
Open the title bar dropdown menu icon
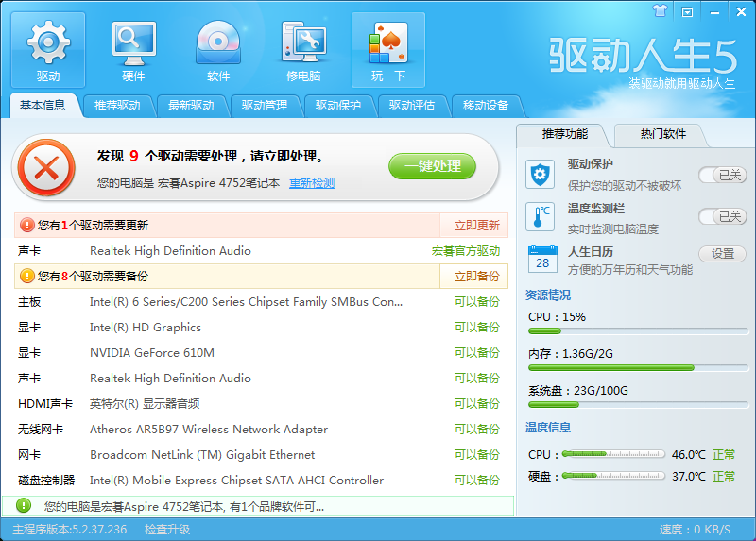[687, 12]
